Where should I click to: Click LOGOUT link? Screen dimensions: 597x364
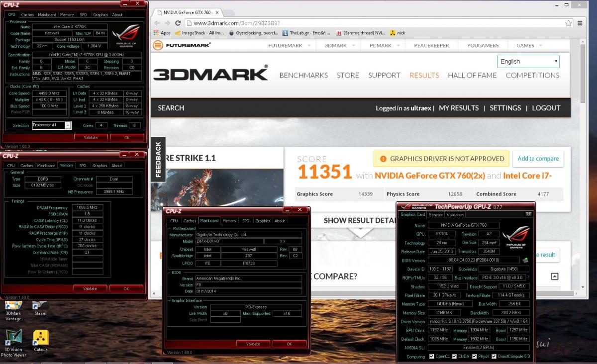(x=546, y=108)
